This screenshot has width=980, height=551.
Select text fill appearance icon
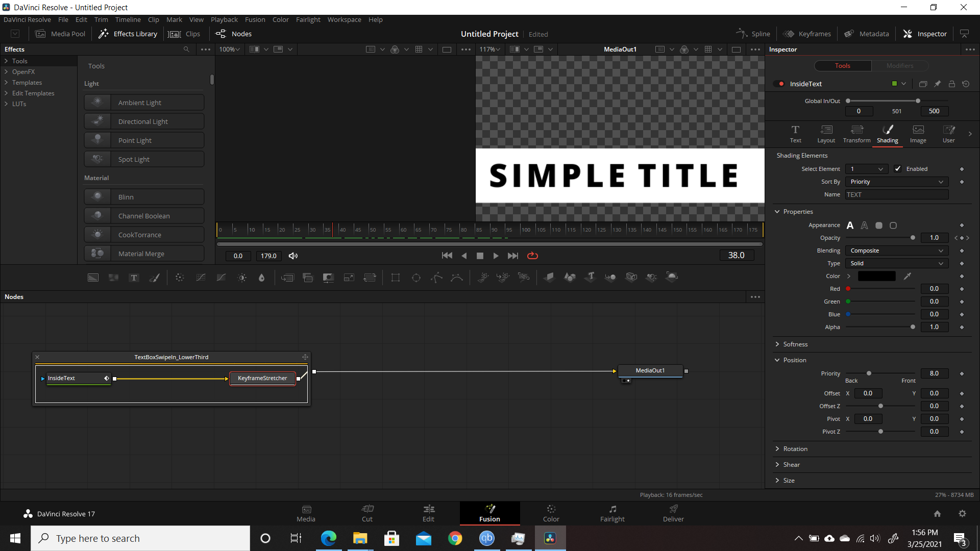click(x=850, y=225)
